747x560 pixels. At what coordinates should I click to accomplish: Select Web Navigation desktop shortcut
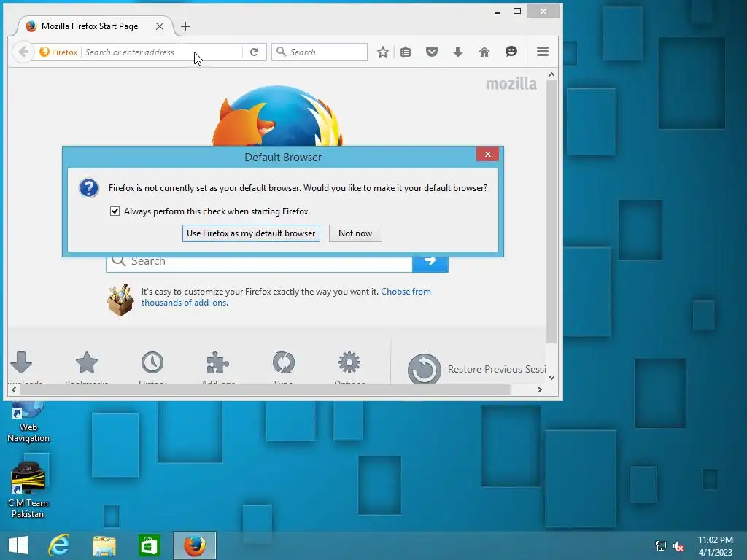tap(28, 422)
